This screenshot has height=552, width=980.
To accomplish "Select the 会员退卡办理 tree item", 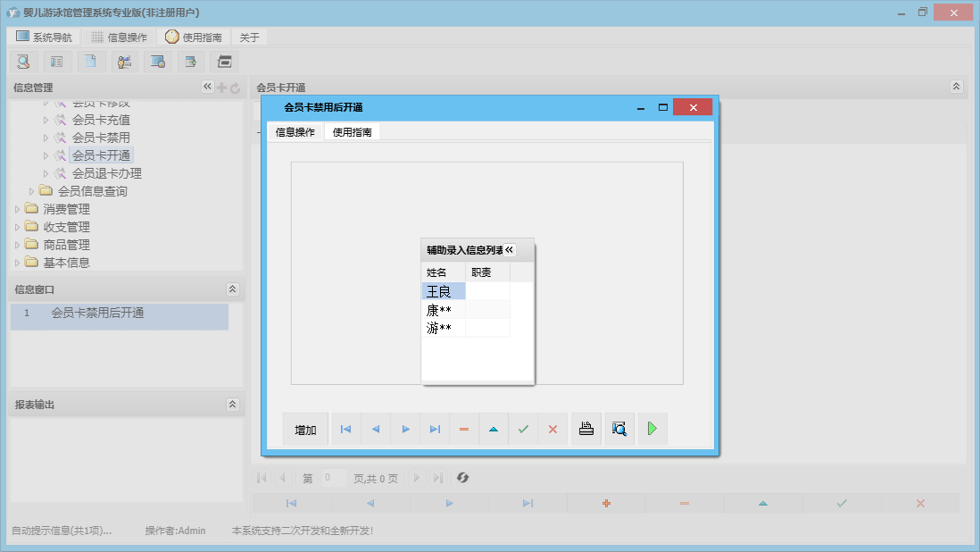I will pyautogui.click(x=107, y=173).
